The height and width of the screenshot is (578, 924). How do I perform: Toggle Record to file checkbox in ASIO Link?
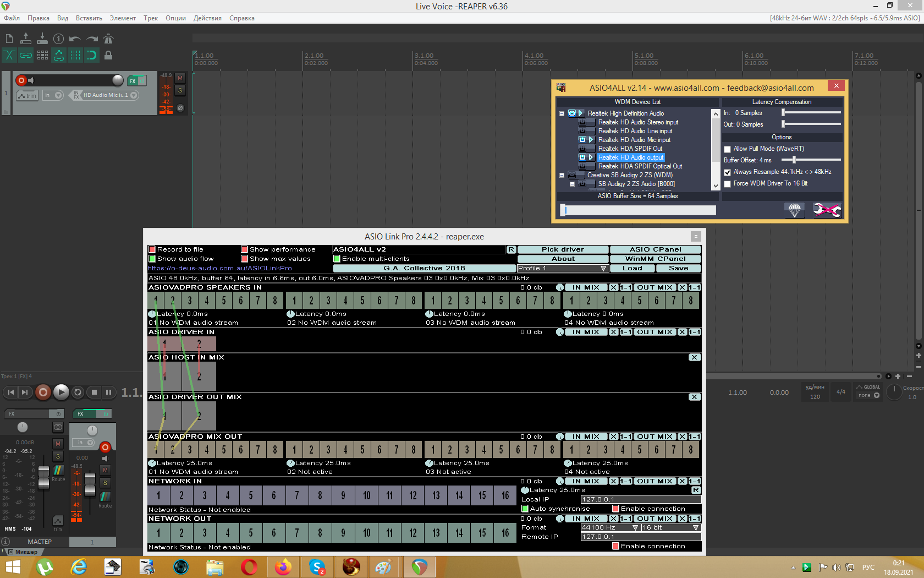152,249
